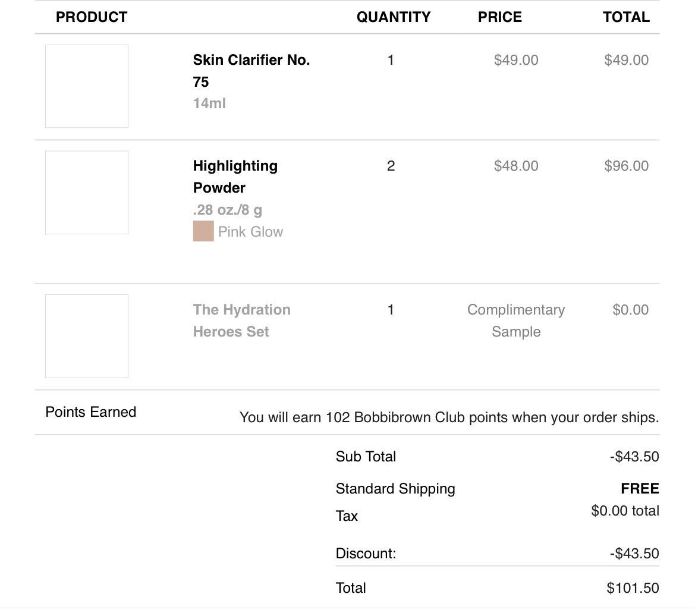Click the $49.00 Skin Clarifier row total
The height and width of the screenshot is (616, 695).
coord(626,60)
